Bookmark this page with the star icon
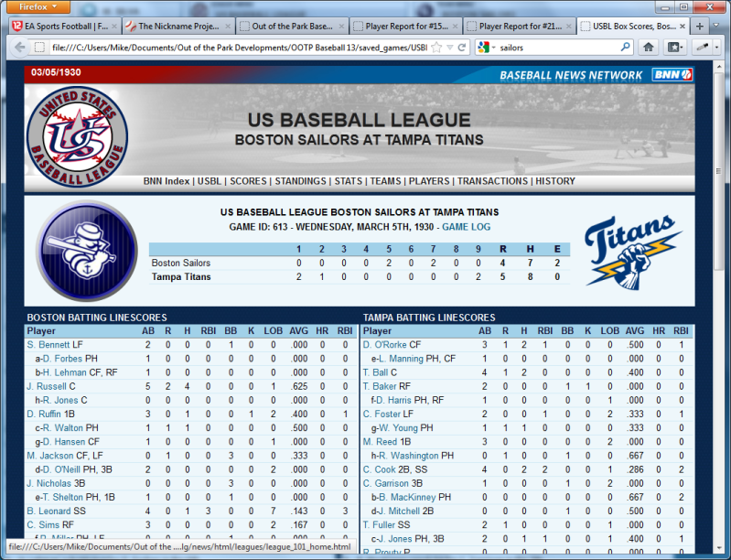 tap(437, 47)
